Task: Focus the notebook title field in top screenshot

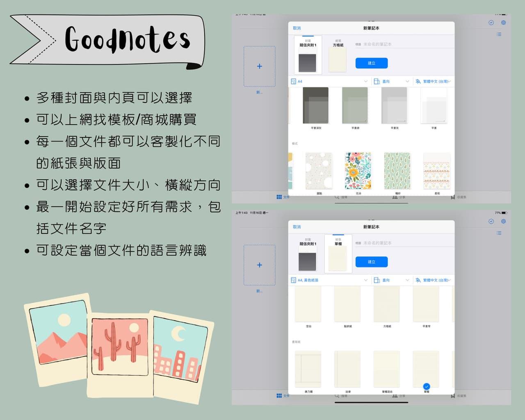Action: click(404, 44)
